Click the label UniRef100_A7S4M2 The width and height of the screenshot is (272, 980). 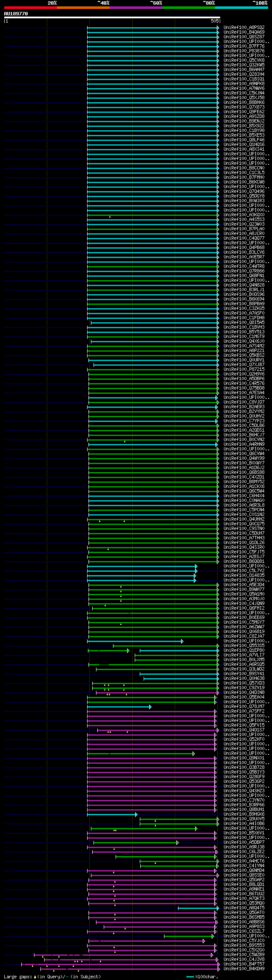pos(244,346)
